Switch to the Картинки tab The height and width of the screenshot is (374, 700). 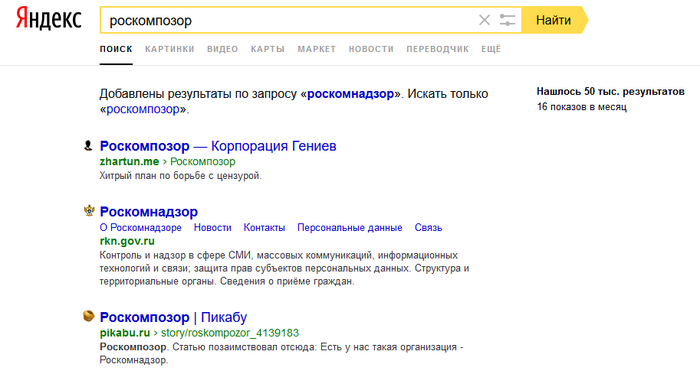(x=170, y=49)
